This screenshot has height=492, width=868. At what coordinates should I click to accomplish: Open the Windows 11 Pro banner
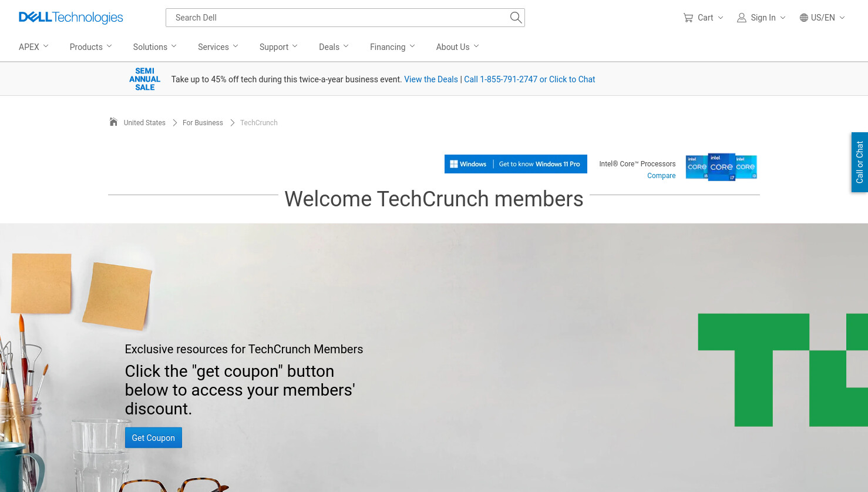click(x=516, y=164)
